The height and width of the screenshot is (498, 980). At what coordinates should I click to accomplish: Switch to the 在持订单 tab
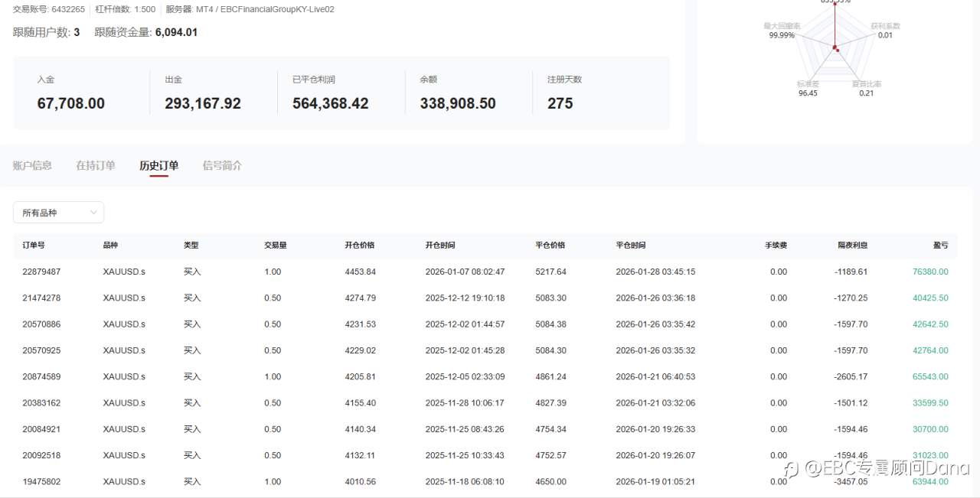(x=96, y=165)
